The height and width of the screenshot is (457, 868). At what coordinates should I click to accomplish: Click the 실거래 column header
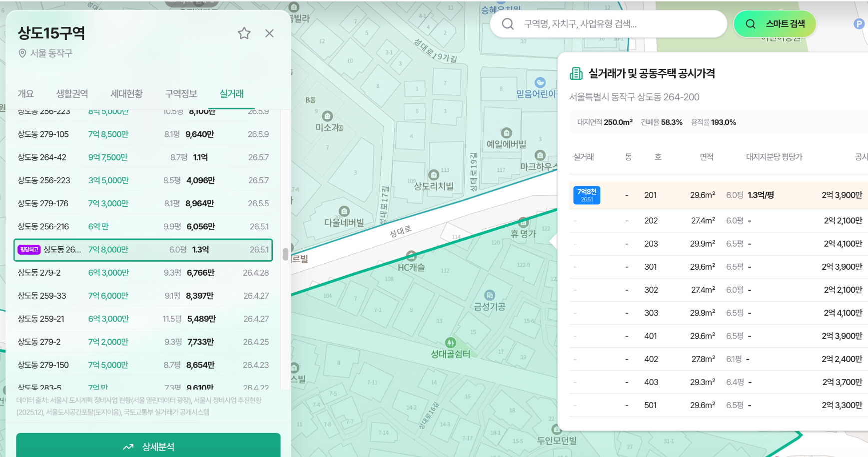pyautogui.click(x=583, y=157)
